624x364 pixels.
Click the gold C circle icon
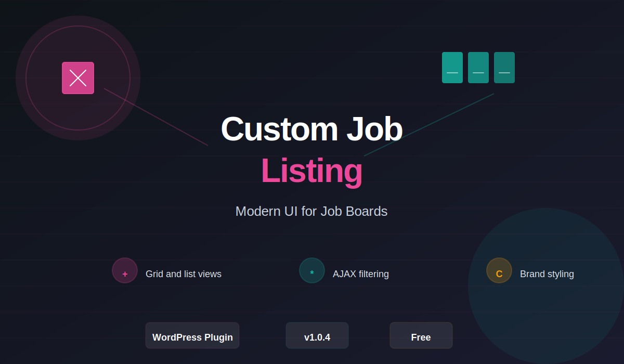click(x=499, y=270)
